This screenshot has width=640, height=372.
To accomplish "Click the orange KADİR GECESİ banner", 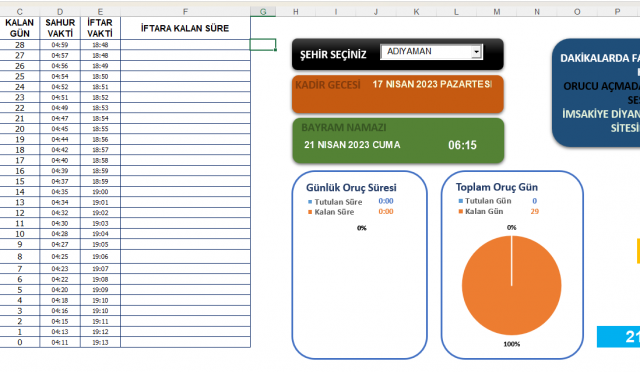I will click(398, 94).
